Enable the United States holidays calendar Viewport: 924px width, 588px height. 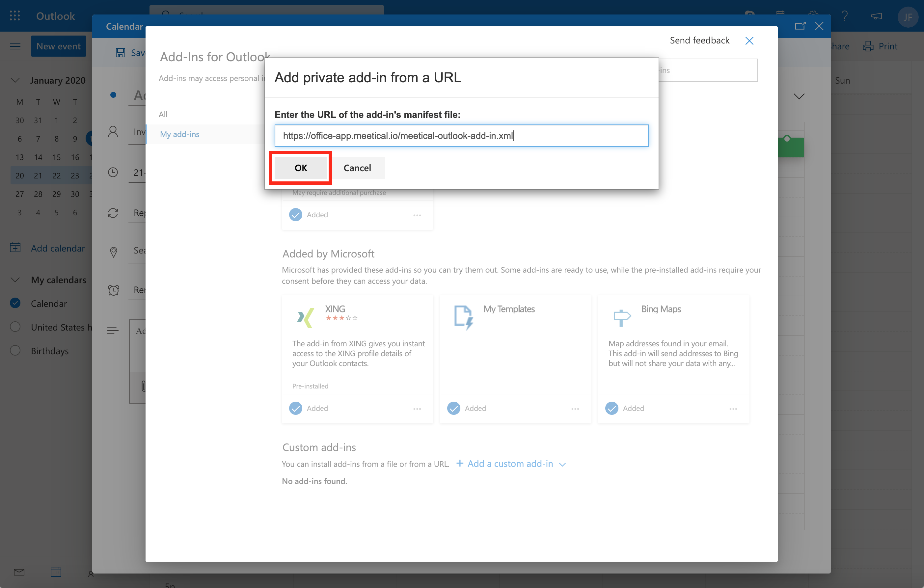(x=15, y=327)
